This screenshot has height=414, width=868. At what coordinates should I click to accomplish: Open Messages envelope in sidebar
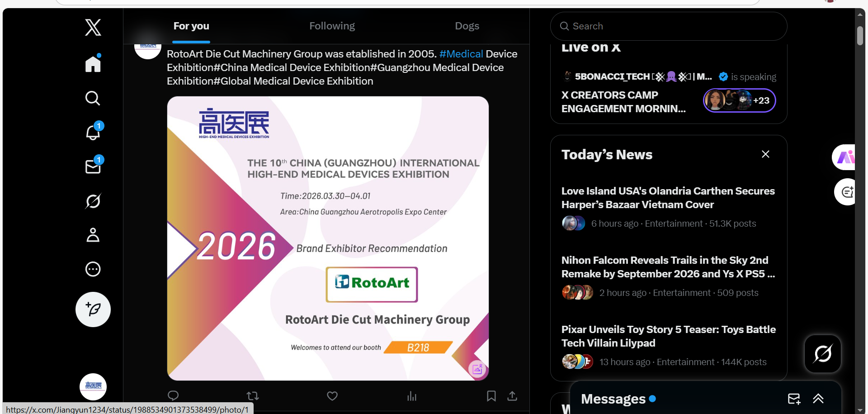tap(93, 167)
